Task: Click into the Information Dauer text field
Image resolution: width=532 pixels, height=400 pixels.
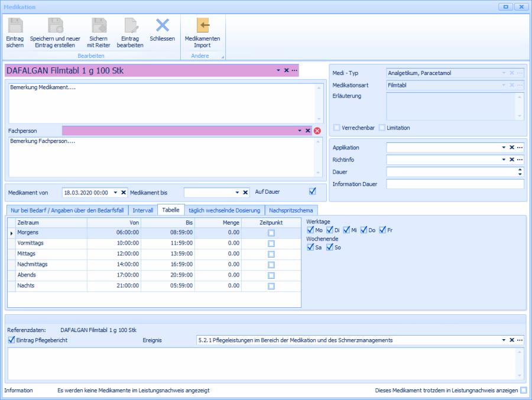Action: click(455, 184)
